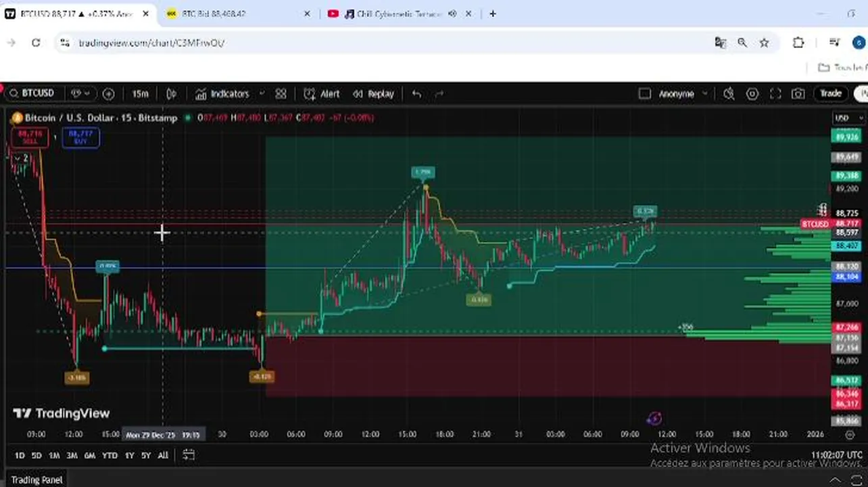Select the 5Y time range
This screenshot has height=487, width=868.
click(146, 456)
